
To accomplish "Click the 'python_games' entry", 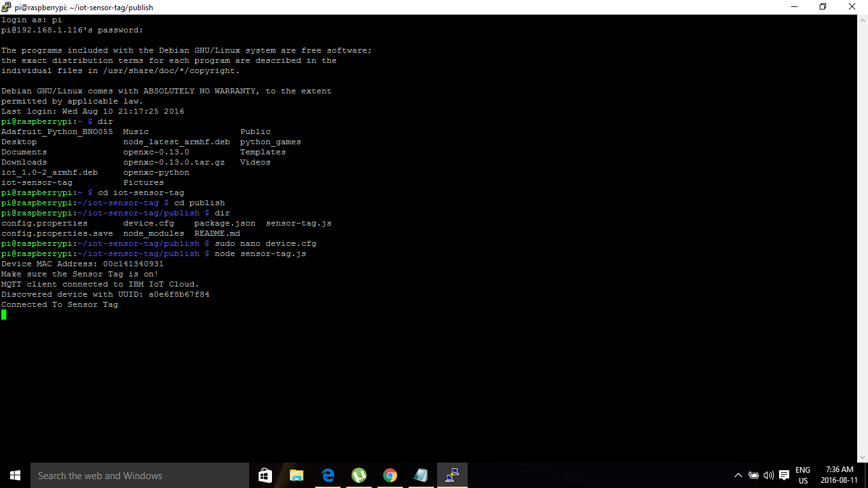I will [271, 142].
